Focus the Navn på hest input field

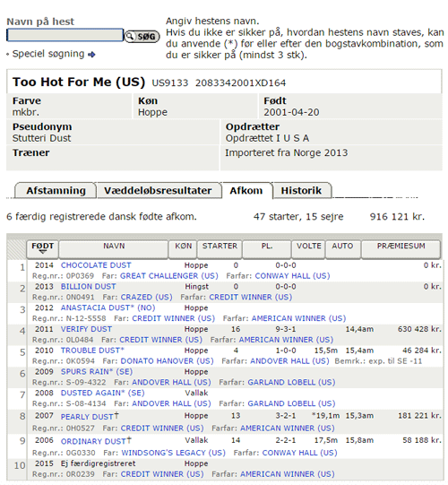pos(65,35)
